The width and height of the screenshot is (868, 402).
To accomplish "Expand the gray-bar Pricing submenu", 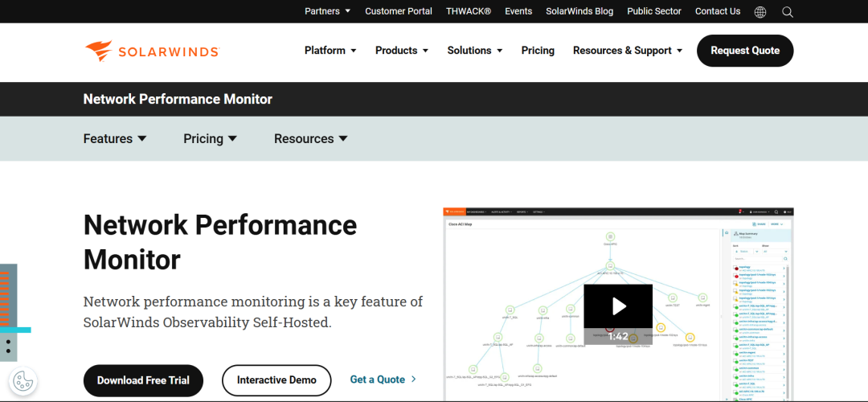I will 211,138.
